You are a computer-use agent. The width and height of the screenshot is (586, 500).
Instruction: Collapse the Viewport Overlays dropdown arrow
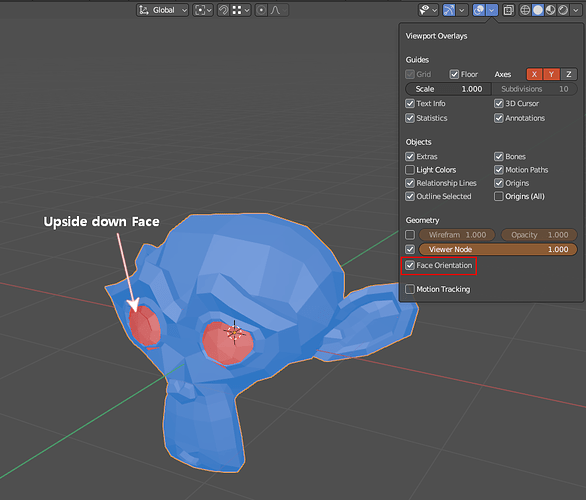pyautogui.click(x=492, y=10)
